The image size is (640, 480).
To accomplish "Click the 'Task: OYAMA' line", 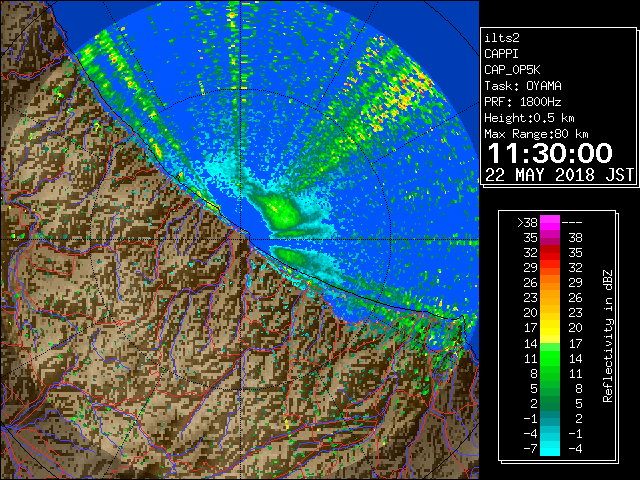I will (523, 86).
